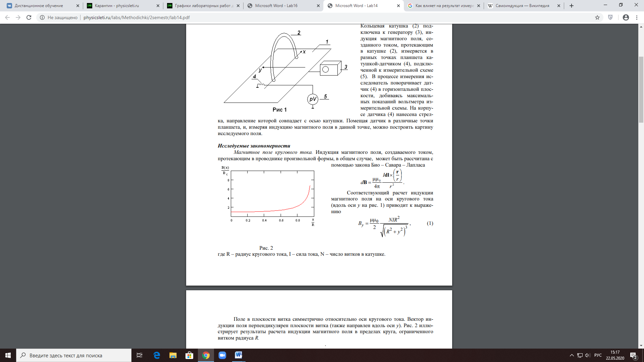Go forward to the next page

pyautogui.click(x=18, y=17)
